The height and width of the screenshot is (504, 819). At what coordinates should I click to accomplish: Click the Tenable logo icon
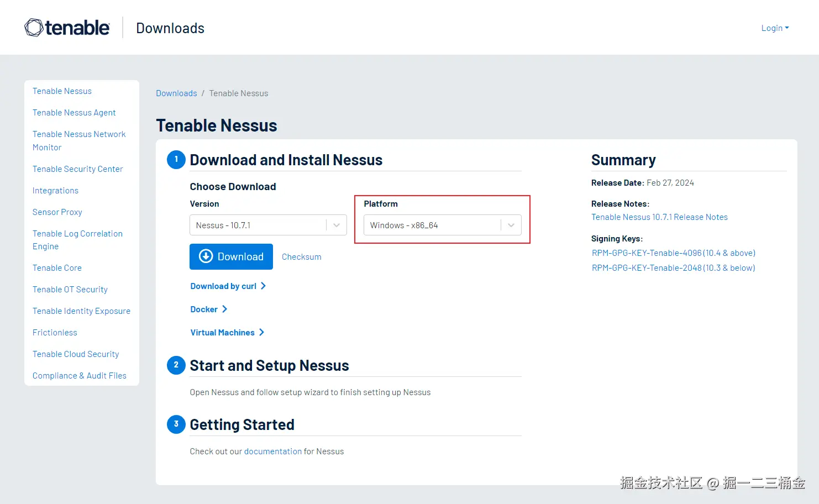34,28
